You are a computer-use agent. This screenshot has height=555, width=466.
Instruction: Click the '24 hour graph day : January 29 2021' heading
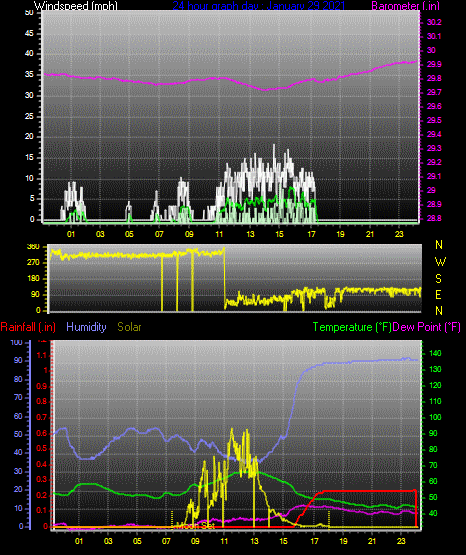pos(258,6)
